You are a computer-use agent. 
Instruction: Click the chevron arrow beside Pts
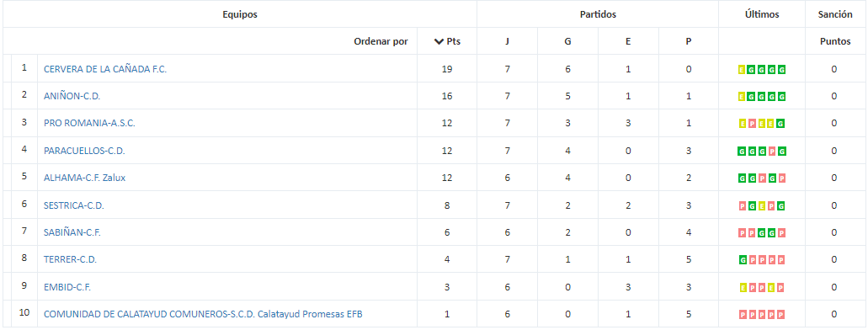pos(439,41)
